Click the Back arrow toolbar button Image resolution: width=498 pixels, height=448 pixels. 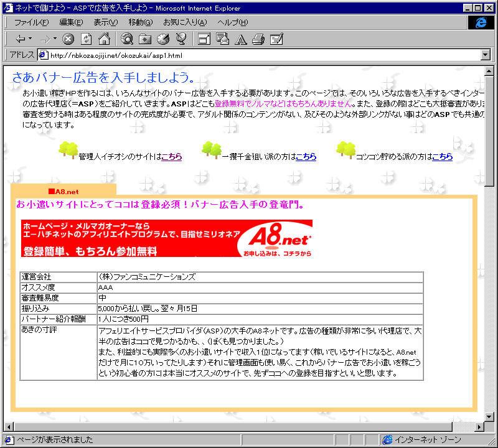click(x=20, y=39)
